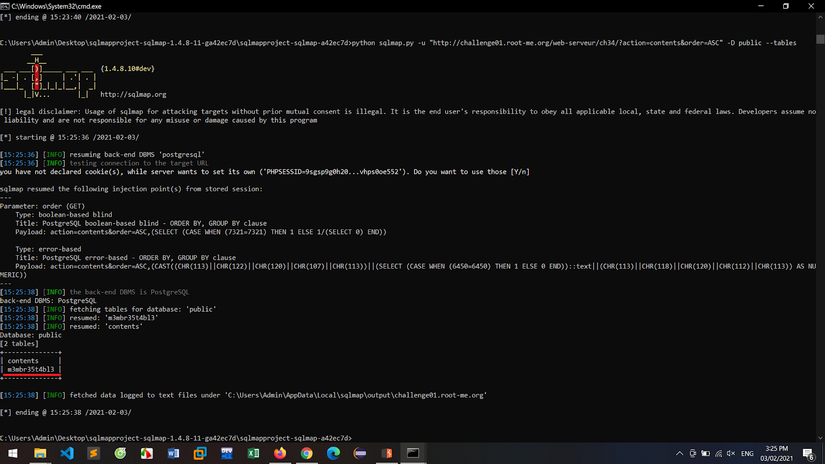This screenshot has width=825, height=464.
Task: Open Microsoft Excel from the taskbar
Action: (x=253, y=453)
